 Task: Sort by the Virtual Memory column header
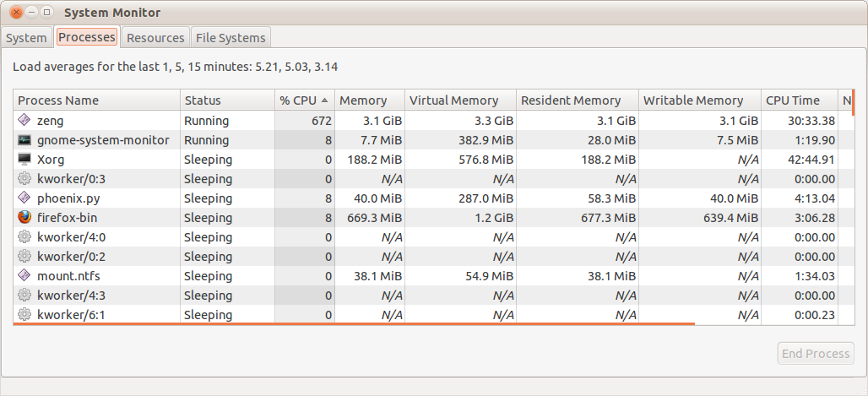click(460, 100)
